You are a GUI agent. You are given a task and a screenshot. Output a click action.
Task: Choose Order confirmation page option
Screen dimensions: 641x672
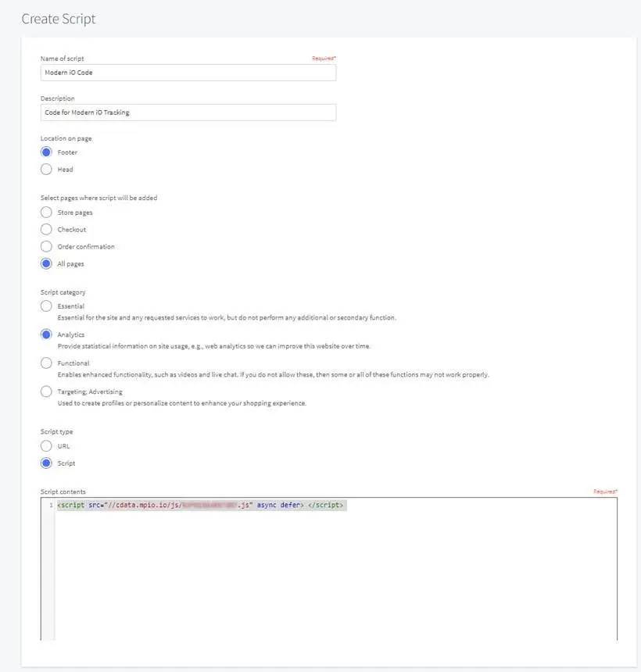(x=46, y=247)
